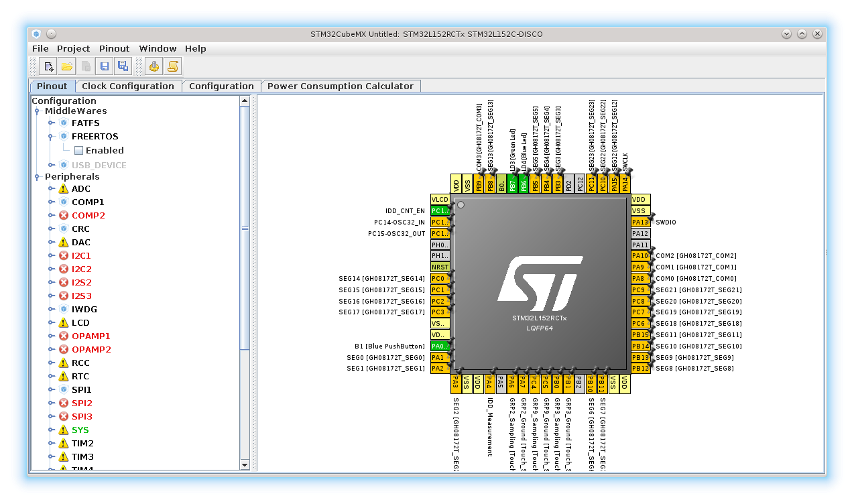Enable FREERTOS with the Enabled checkbox

pos(78,150)
